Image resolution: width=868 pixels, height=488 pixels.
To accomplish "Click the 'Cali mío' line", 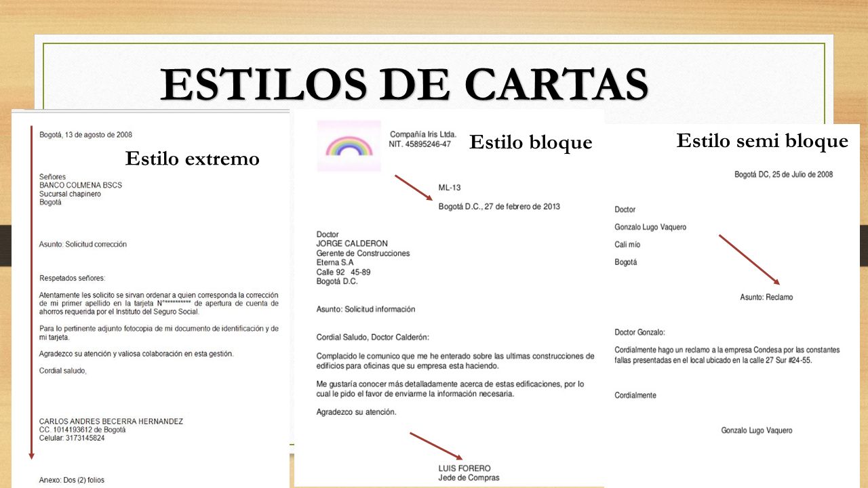I will [x=627, y=245].
